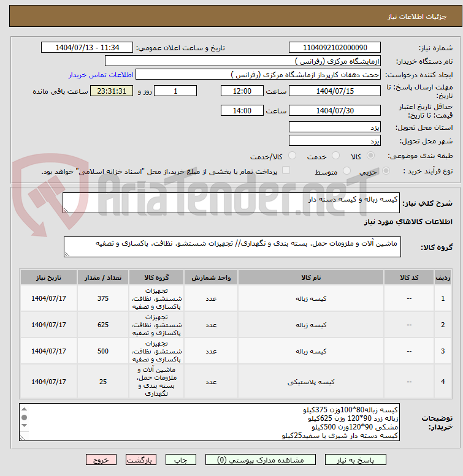Select the متوسط purchase type radio
Image resolution: width=463 pixels, height=476 pixels.
(346, 171)
